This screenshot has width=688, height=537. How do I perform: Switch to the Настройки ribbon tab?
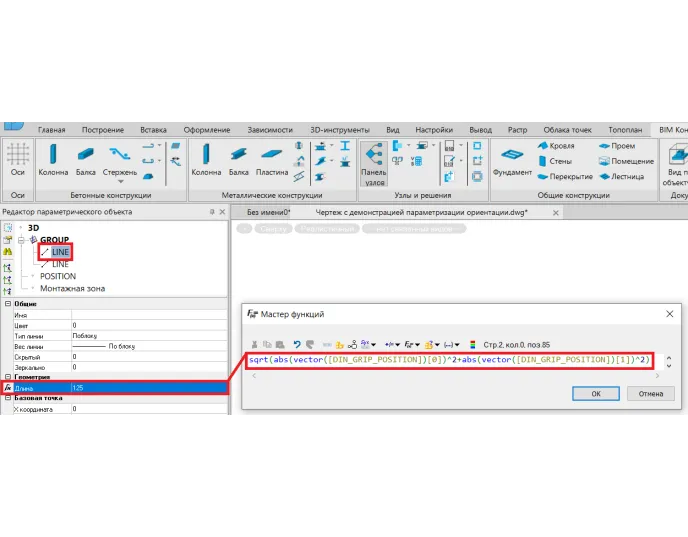(x=434, y=130)
